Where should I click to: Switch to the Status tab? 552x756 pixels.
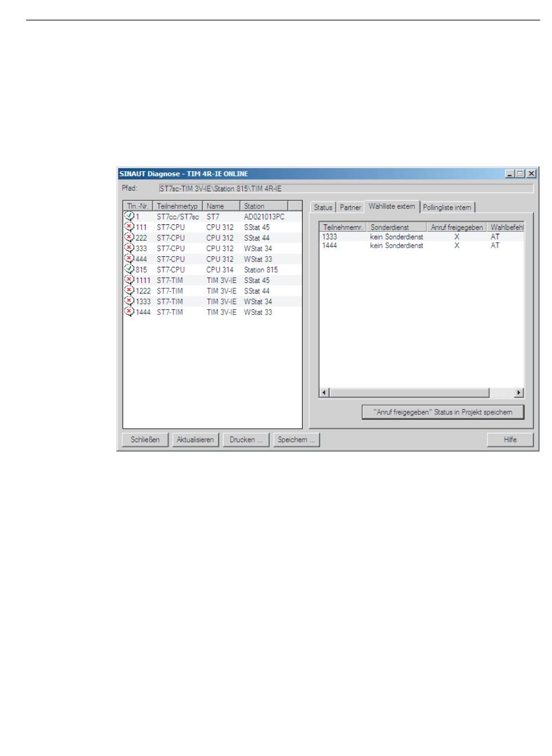click(x=323, y=207)
